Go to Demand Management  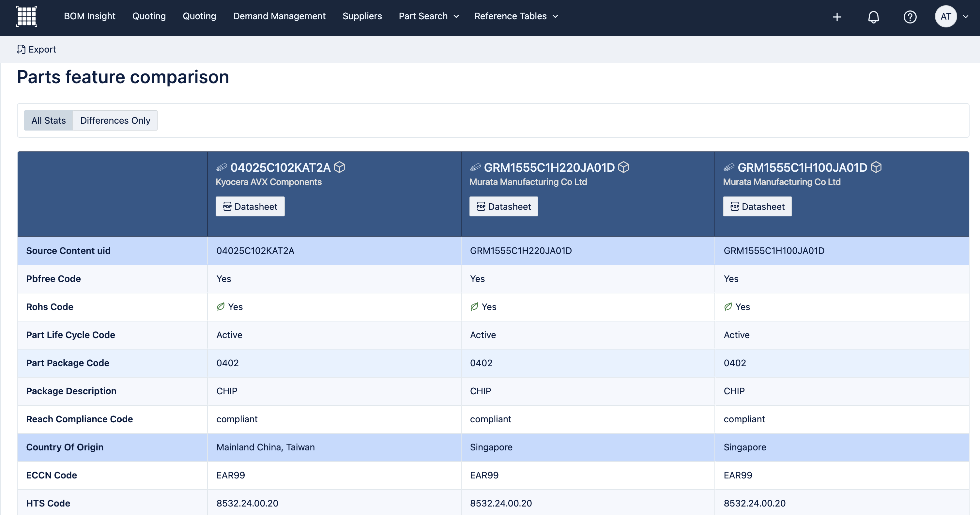click(x=279, y=16)
